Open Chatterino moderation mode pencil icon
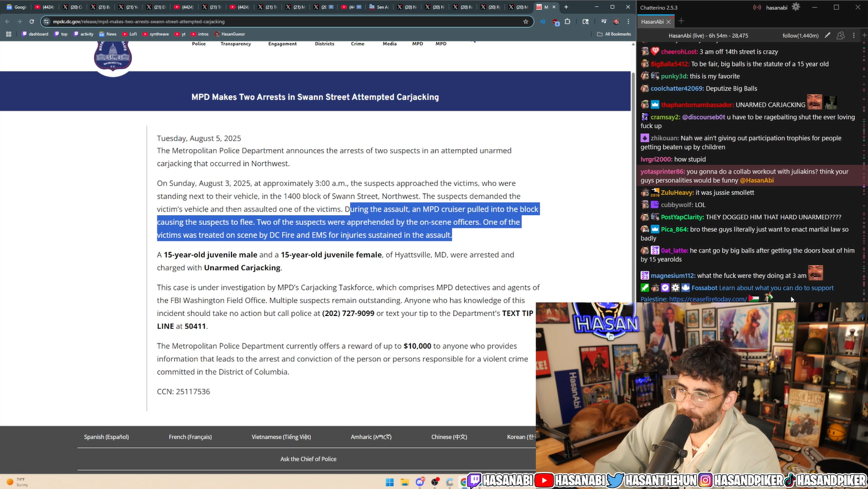 click(828, 35)
